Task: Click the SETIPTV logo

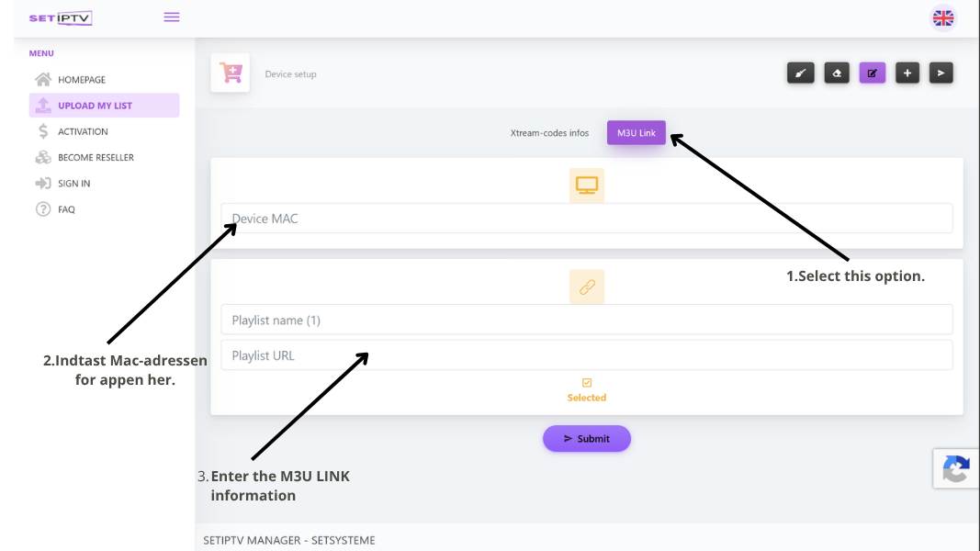Action: [x=61, y=18]
